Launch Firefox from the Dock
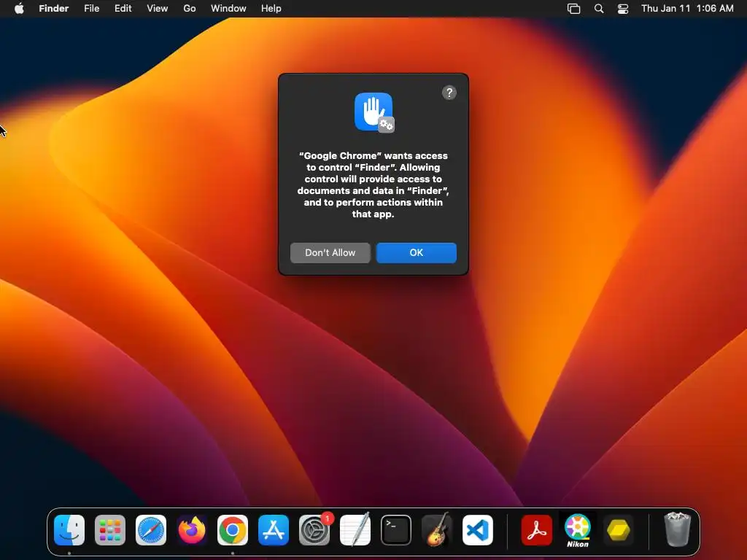 (x=192, y=530)
